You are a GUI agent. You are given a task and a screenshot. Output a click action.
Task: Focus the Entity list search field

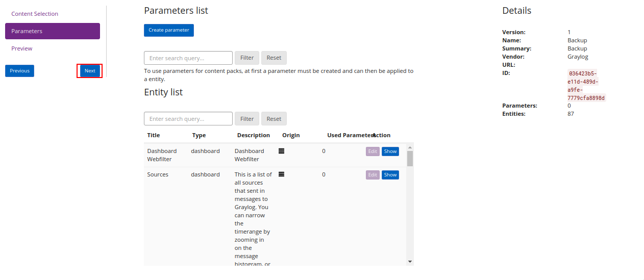click(x=188, y=119)
